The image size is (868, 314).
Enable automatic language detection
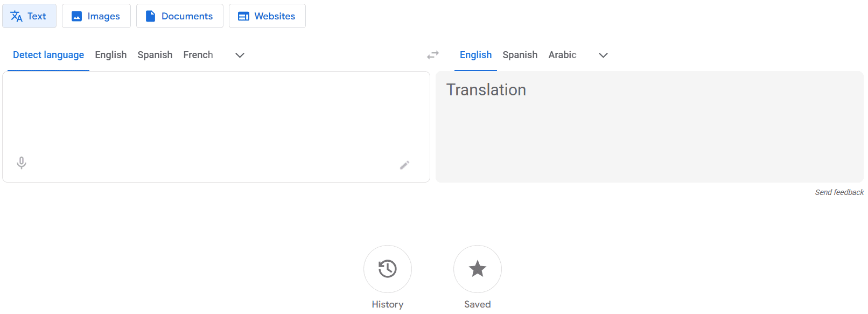(48, 54)
